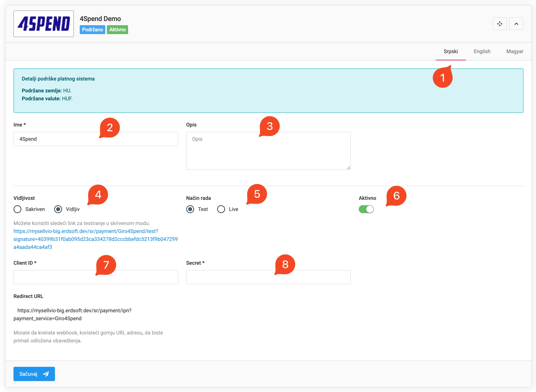Switch to the Srpski language tab

(x=451, y=52)
